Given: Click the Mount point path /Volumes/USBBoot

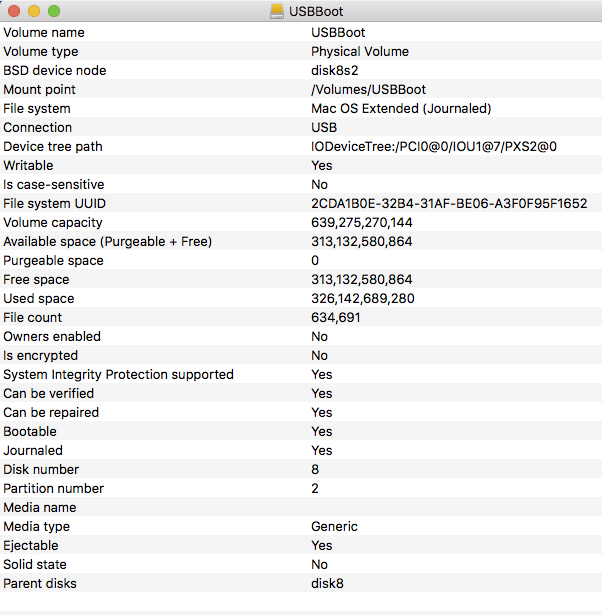Looking at the screenshot, I should click(368, 89).
